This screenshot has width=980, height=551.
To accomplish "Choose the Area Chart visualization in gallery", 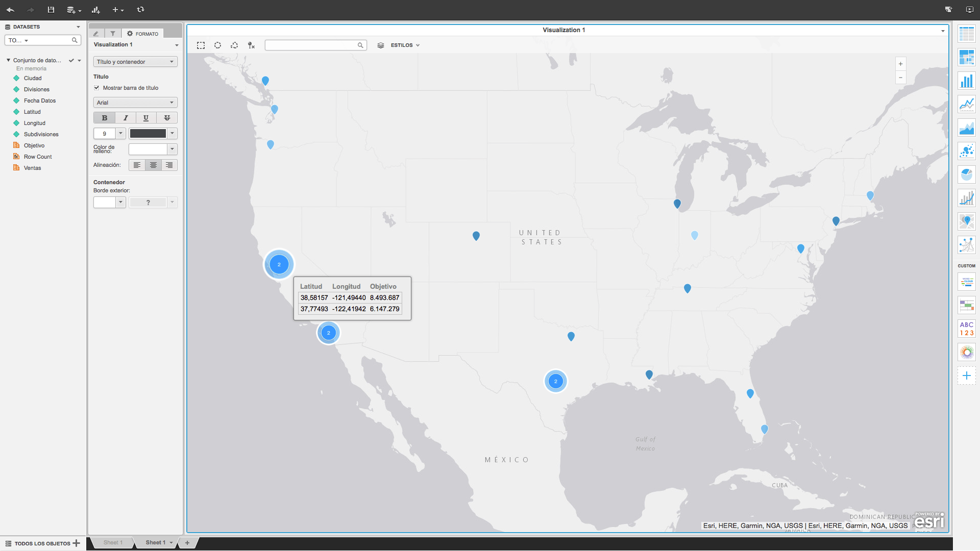I will (966, 128).
